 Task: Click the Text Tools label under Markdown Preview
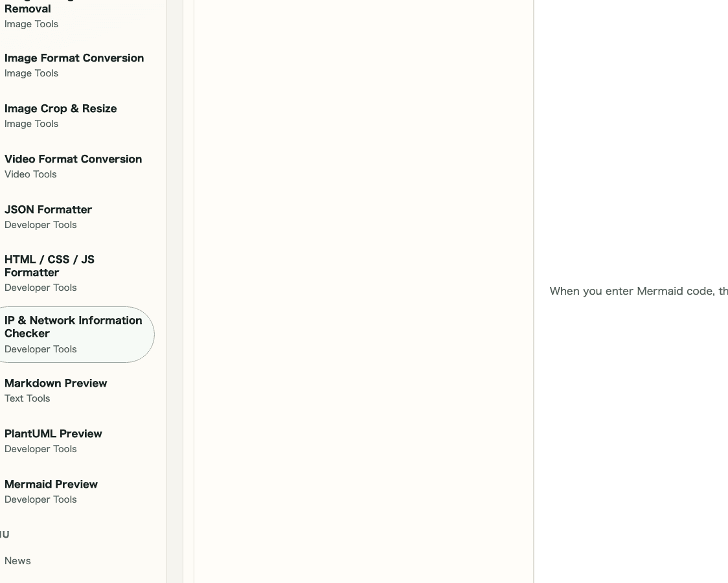[27, 398]
